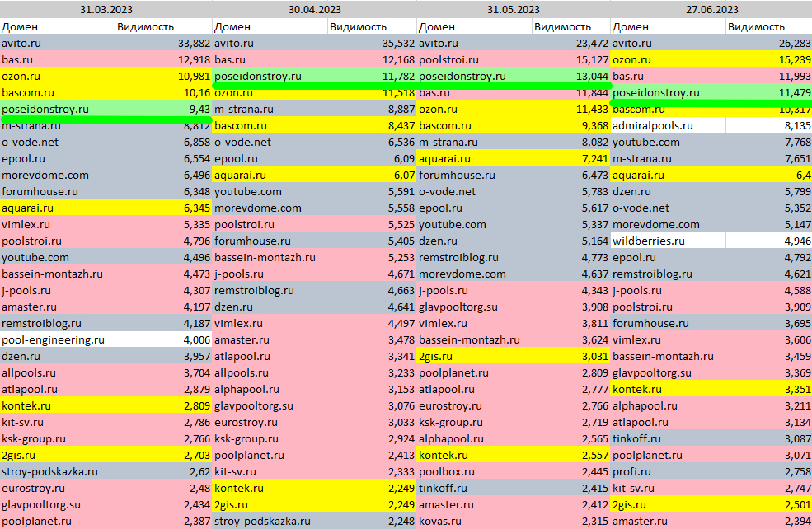The image size is (812, 529).
Task: Click the Видимость header under 30.04.2023
Action: coord(372,26)
